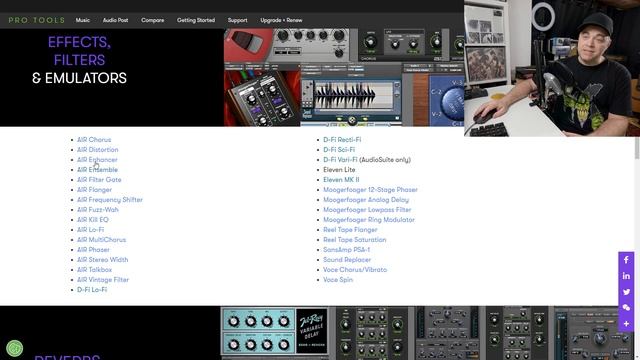Open the Getting Started menu item
This screenshot has width=640, height=360.
click(196, 20)
